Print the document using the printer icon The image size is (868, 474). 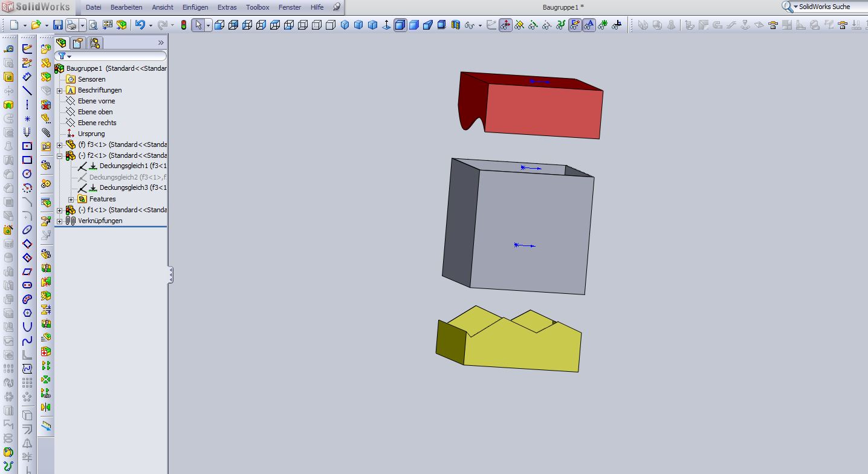pos(71,25)
